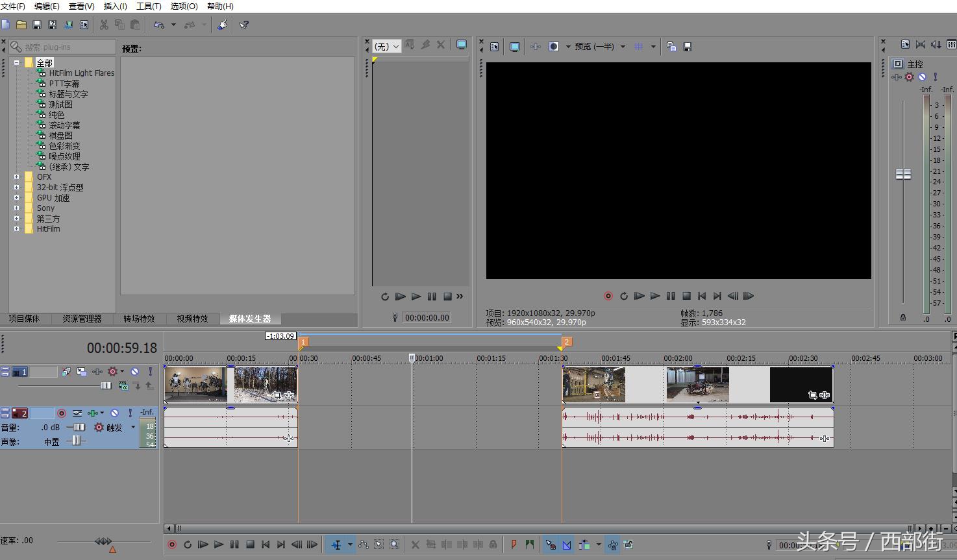Image resolution: width=957 pixels, height=560 pixels.
Task: Arm audio track 2 for recording
Action: coord(62,413)
